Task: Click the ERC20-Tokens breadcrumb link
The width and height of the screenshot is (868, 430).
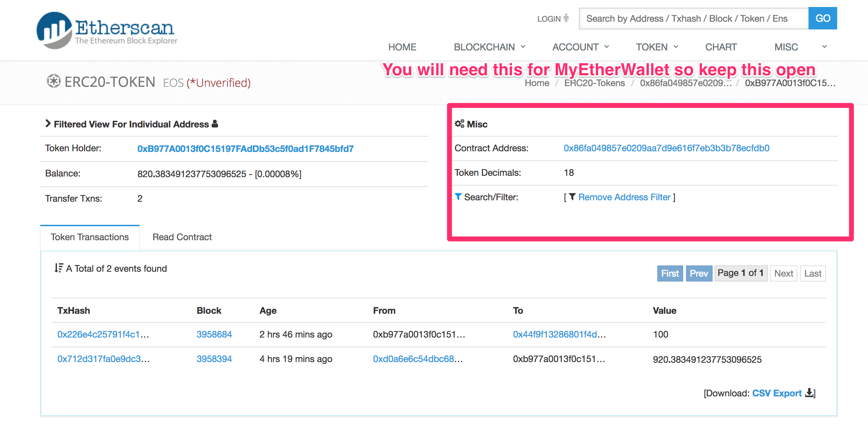Action: click(x=594, y=83)
